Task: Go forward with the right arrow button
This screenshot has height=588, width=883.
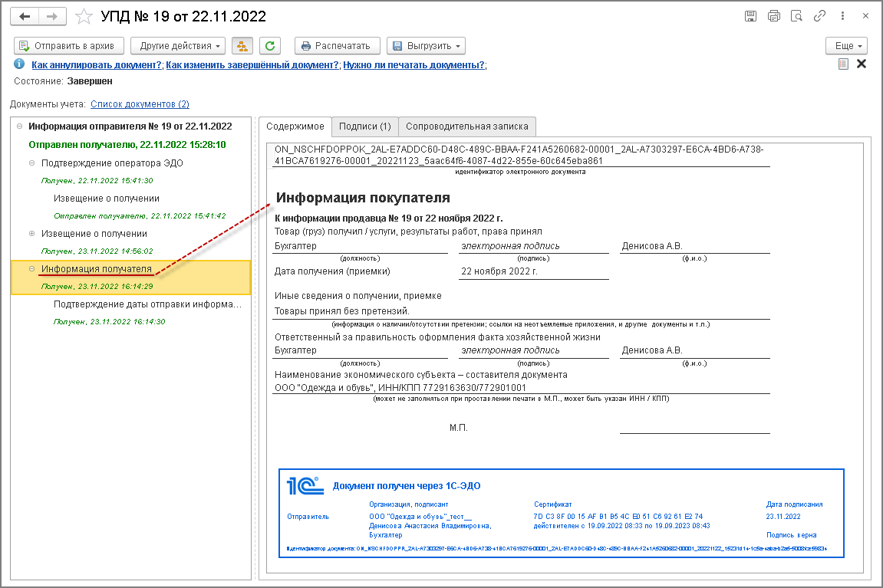Action: [x=52, y=16]
